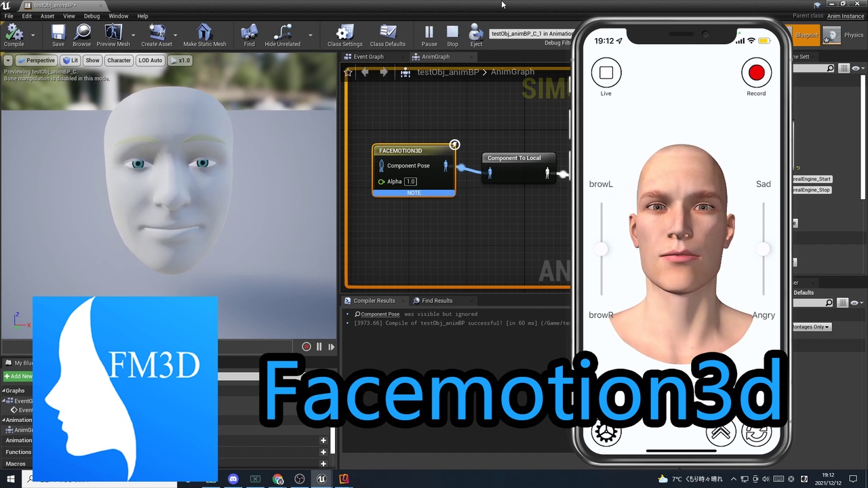Compile the animation blueprint
Screen dimensions: 868x488
pos(14,35)
